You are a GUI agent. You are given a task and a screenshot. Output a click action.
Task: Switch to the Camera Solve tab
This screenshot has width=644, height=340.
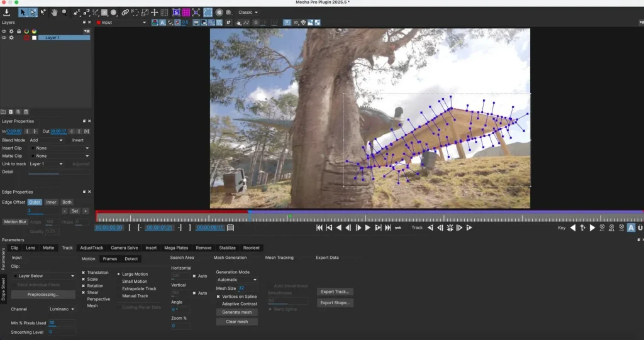coord(124,248)
